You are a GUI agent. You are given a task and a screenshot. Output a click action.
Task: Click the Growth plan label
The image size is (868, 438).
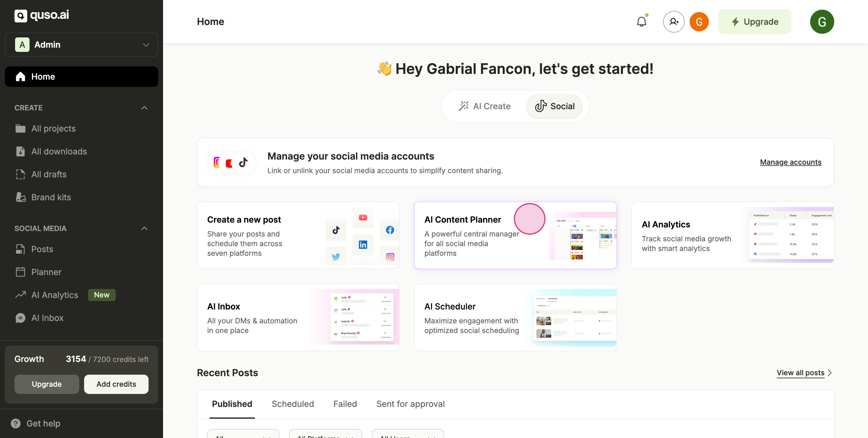[x=29, y=359]
